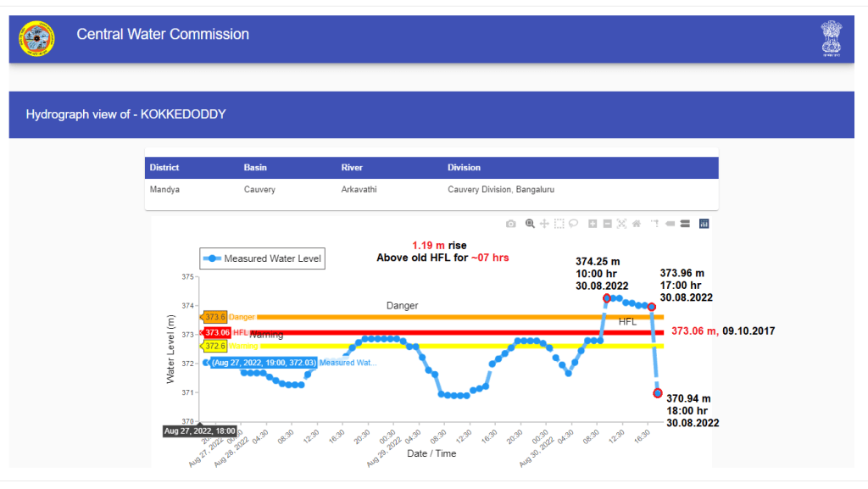This screenshot has height=489, width=868.
Task: Choose the Lasso Select tool
Action: coord(574,224)
